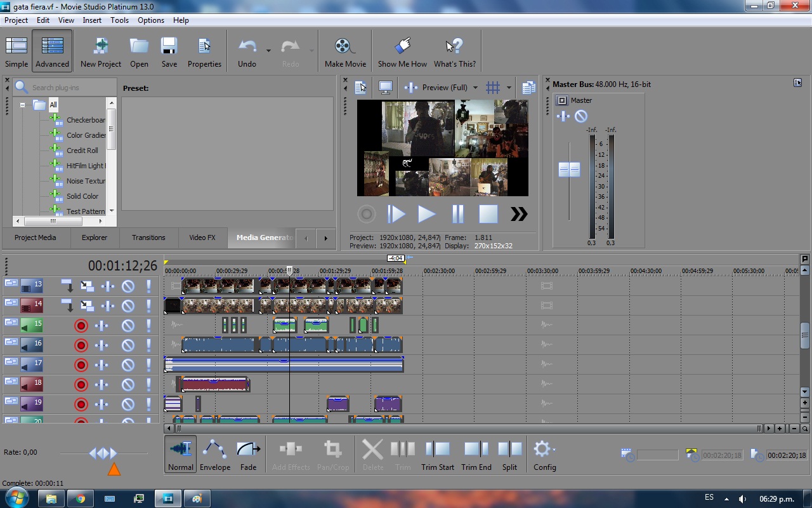Open the Preview (Full) quality dropdown
The width and height of the screenshot is (812, 508).
[x=475, y=88]
